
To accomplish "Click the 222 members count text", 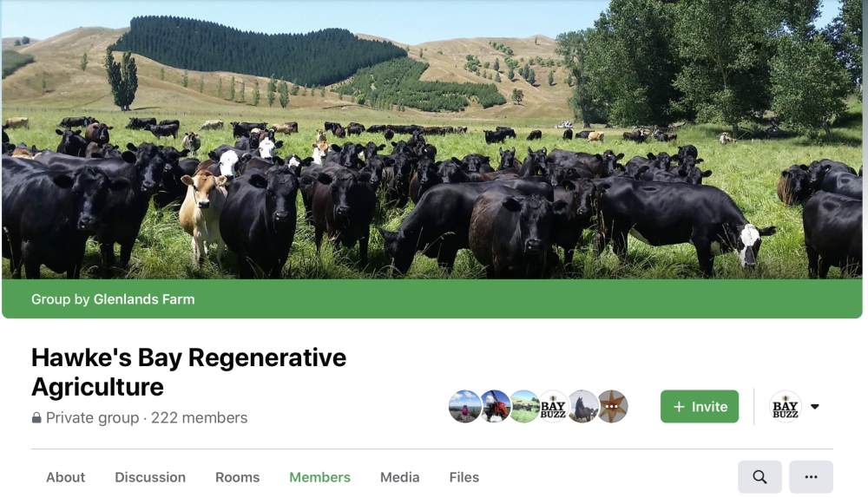I will (x=199, y=418).
